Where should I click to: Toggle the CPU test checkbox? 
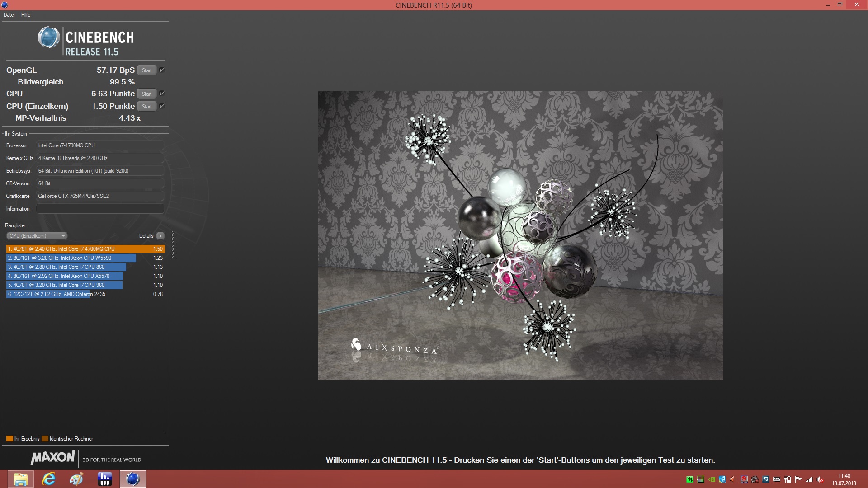162,93
